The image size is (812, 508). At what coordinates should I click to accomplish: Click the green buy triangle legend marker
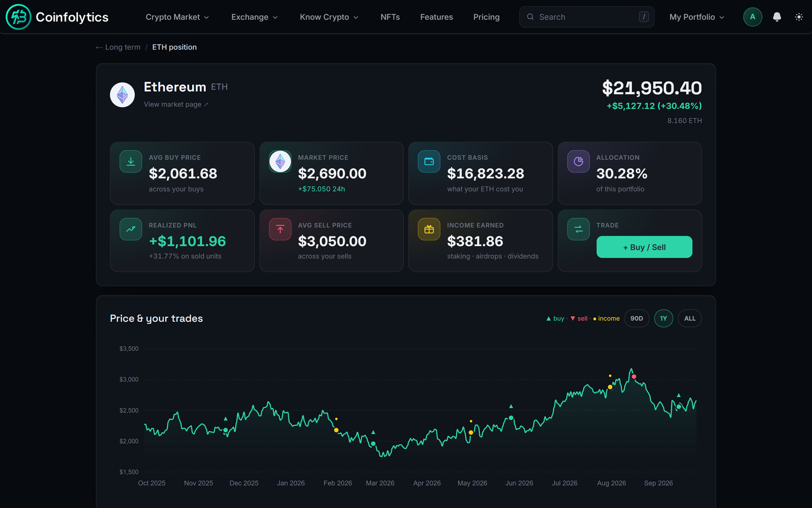coord(549,318)
